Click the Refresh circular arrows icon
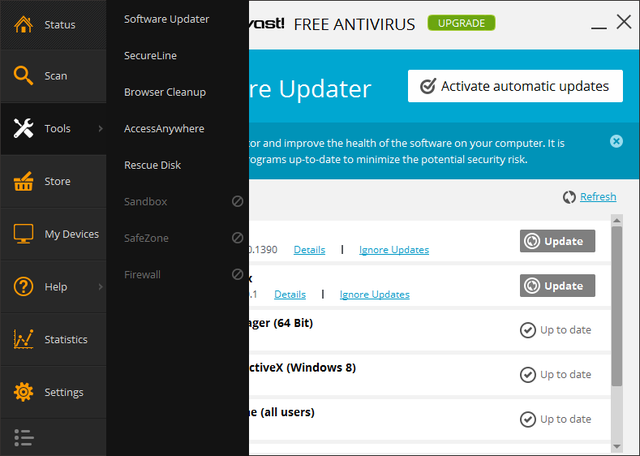The image size is (640, 456). coord(569,197)
